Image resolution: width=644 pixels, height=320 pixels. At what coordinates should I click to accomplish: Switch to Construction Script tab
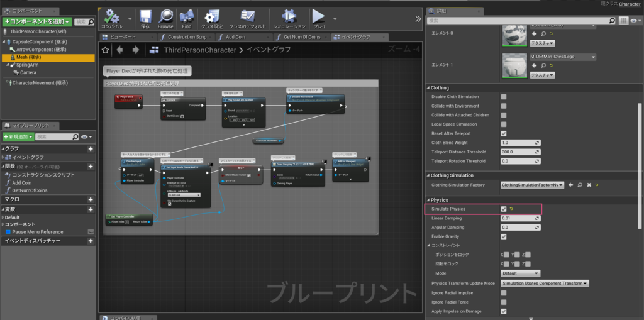(x=187, y=37)
